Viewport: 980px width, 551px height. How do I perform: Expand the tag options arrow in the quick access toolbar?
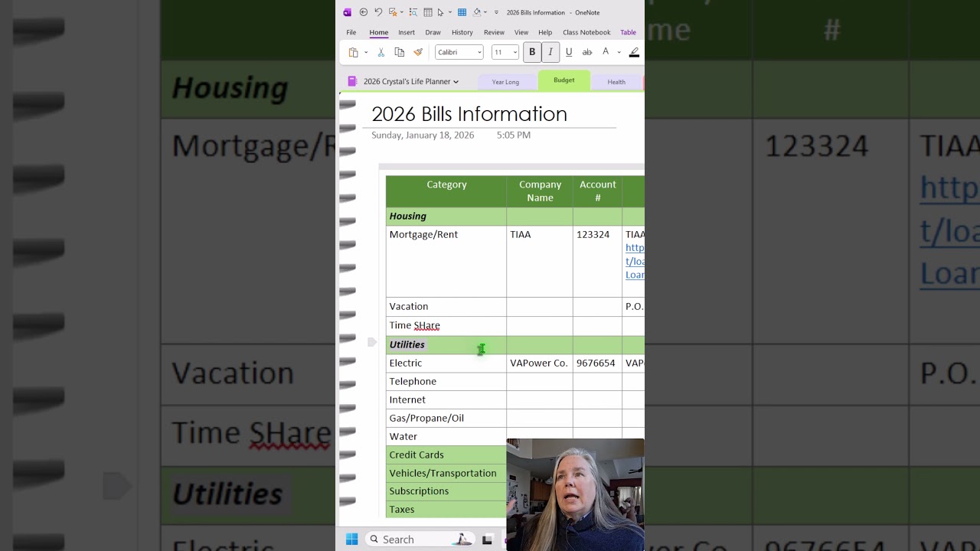point(402,12)
